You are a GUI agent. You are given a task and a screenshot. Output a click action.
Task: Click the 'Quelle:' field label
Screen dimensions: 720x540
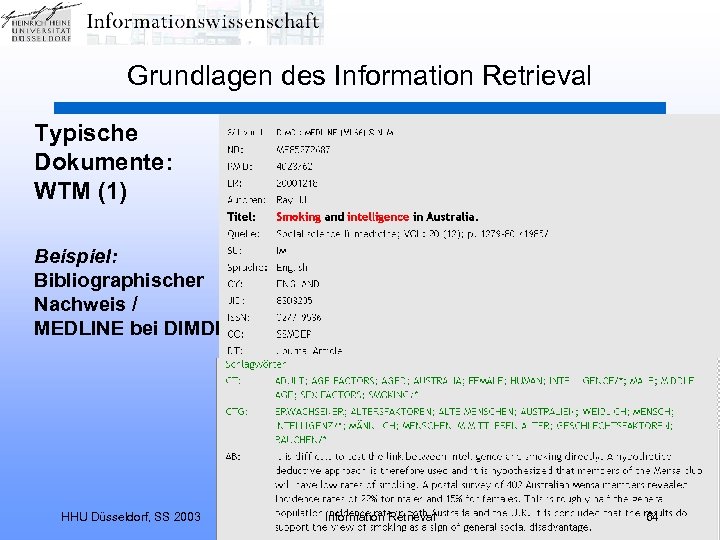(243, 234)
